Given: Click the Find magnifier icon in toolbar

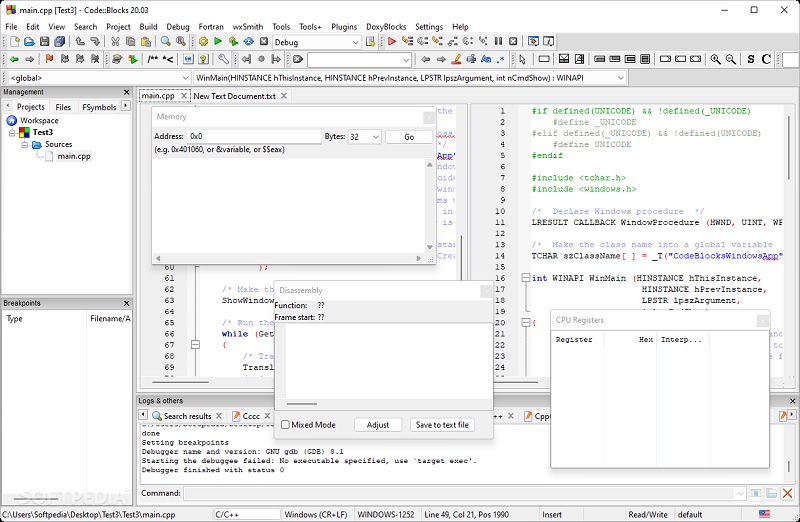Looking at the screenshot, I should tap(166, 42).
